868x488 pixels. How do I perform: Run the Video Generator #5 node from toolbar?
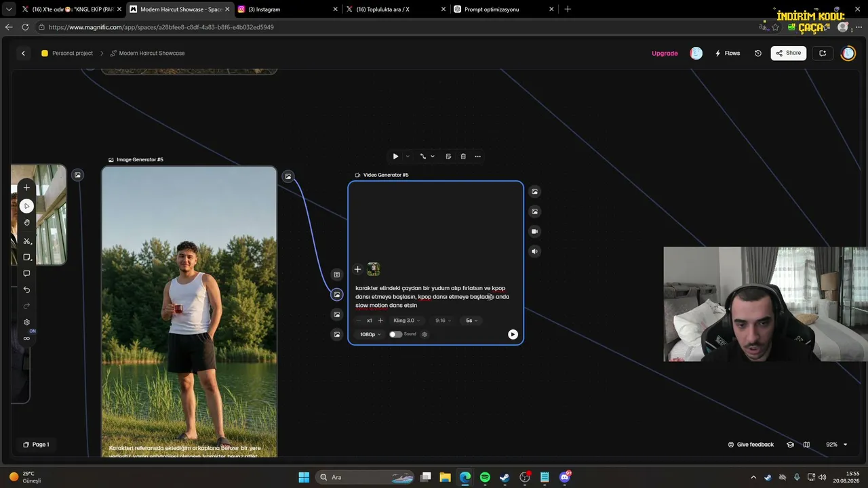point(395,157)
